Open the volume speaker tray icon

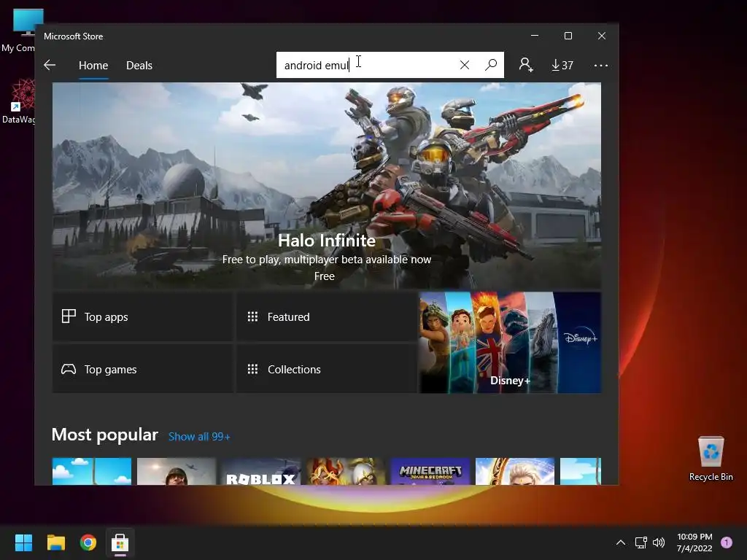click(659, 542)
